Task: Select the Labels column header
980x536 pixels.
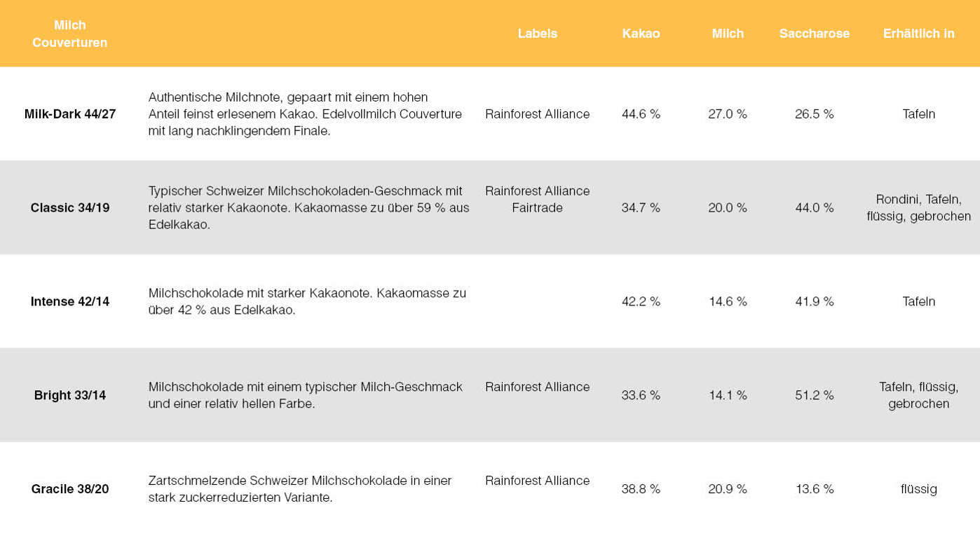Action: (538, 34)
